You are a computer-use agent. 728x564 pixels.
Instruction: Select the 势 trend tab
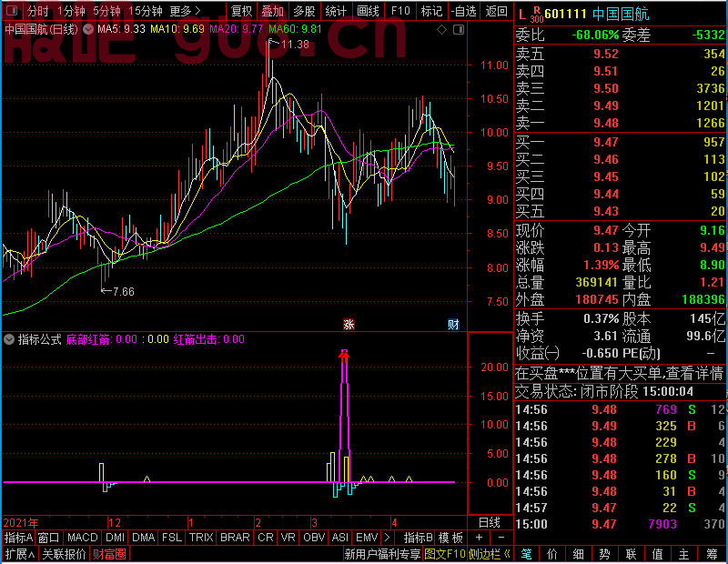604,554
